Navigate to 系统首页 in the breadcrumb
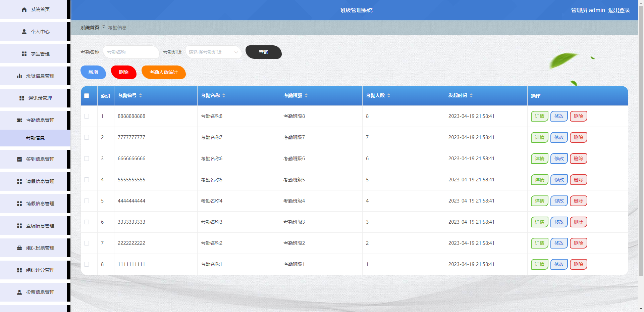Screen dimensions: 644x312 (89, 28)
